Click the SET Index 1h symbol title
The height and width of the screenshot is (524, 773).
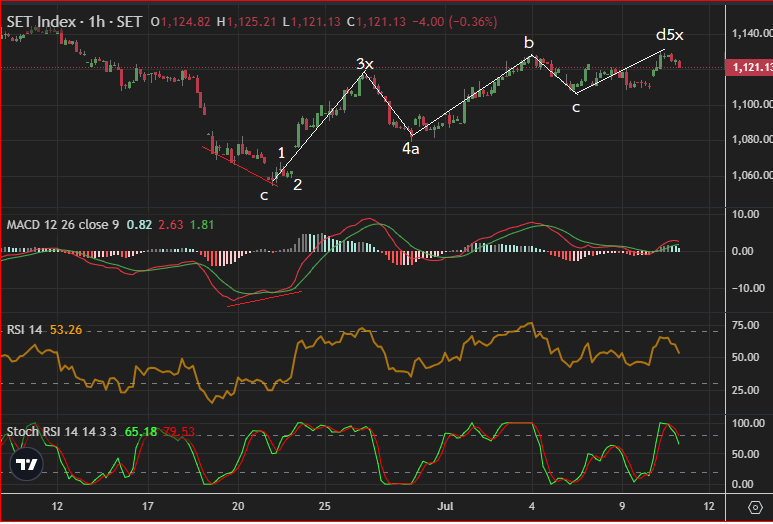pos(74,22)
